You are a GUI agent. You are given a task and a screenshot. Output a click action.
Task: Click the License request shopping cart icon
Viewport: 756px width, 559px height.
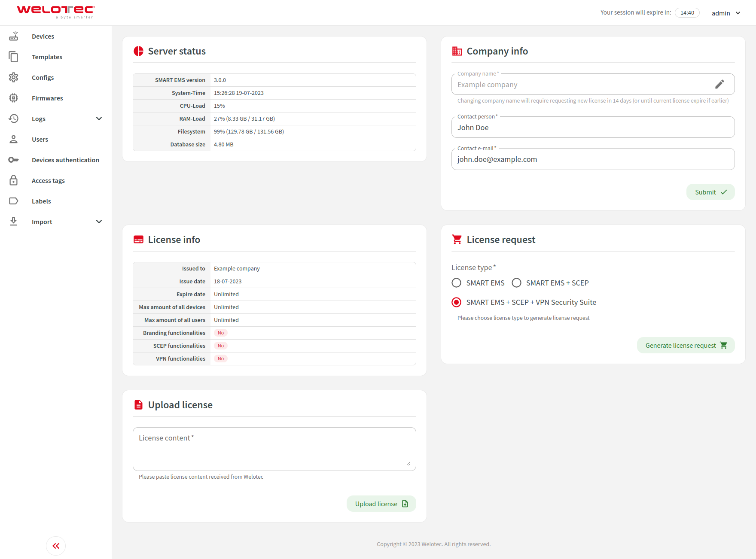[457, 240]
